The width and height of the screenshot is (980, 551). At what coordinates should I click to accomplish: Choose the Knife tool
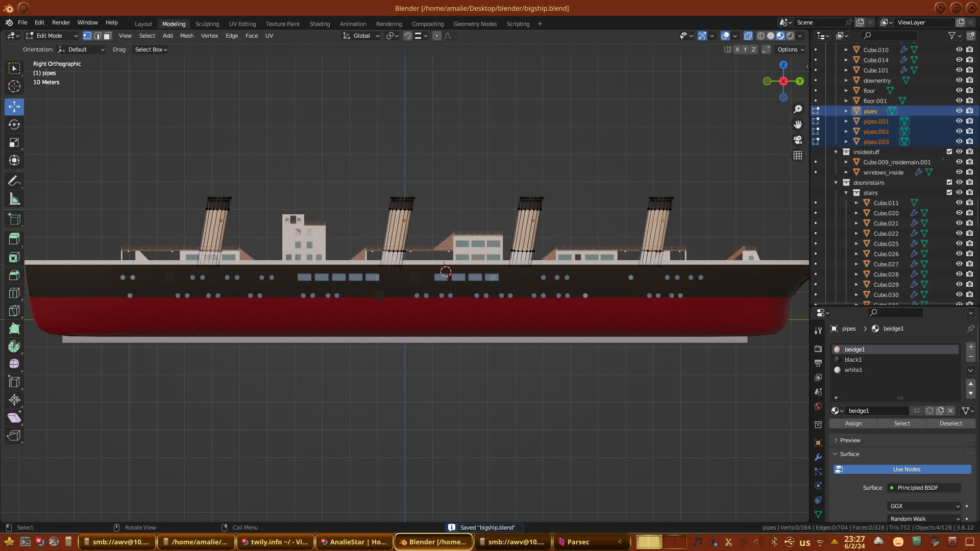click(x=14, y=311)
